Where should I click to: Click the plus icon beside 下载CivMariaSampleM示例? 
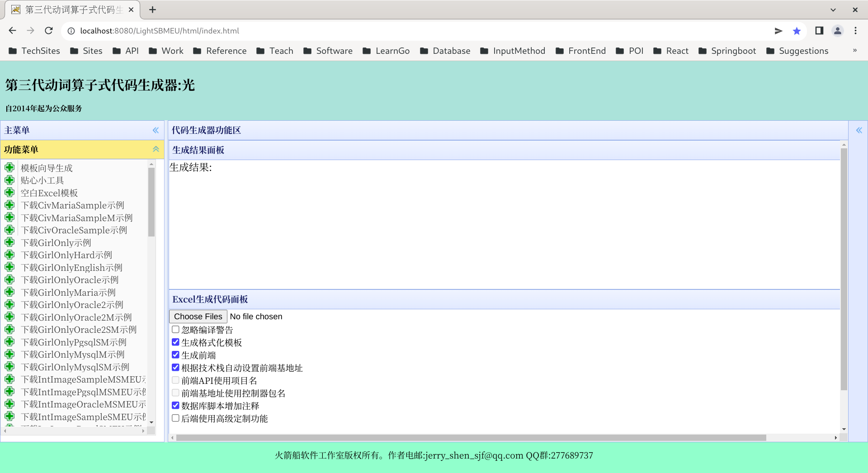click(9, 218)
